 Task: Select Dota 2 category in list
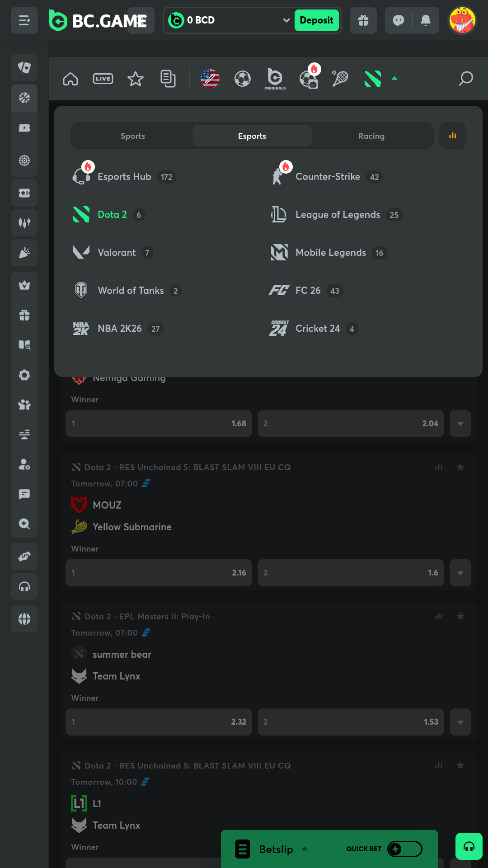pyautogui.click(x=108, y=215)
